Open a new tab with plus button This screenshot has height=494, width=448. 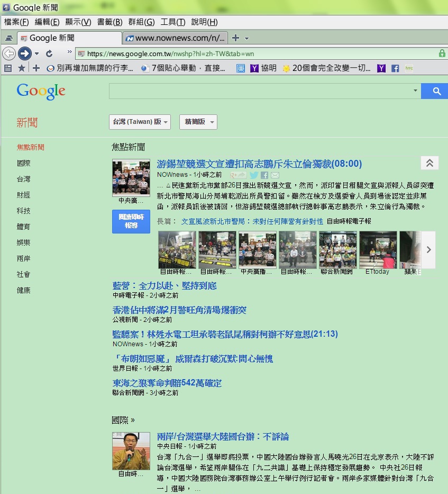tap(236, 38)
